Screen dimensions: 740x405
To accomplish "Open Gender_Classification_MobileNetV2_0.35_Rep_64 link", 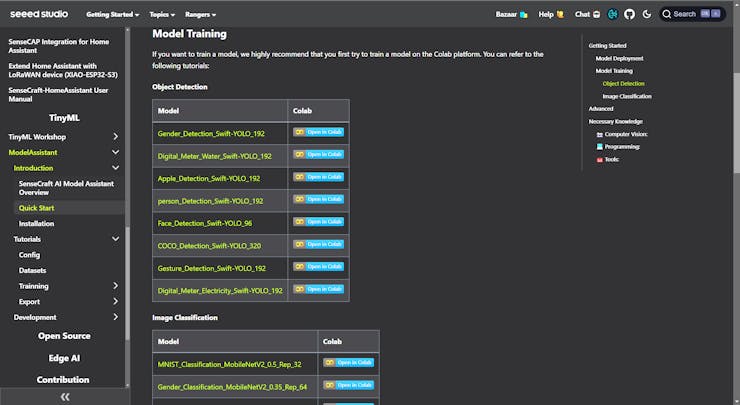I will click(x=232, y=387).
